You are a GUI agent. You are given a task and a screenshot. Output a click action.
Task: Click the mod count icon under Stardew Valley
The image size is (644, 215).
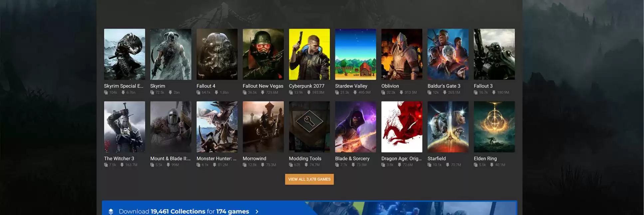pos(337,92)
